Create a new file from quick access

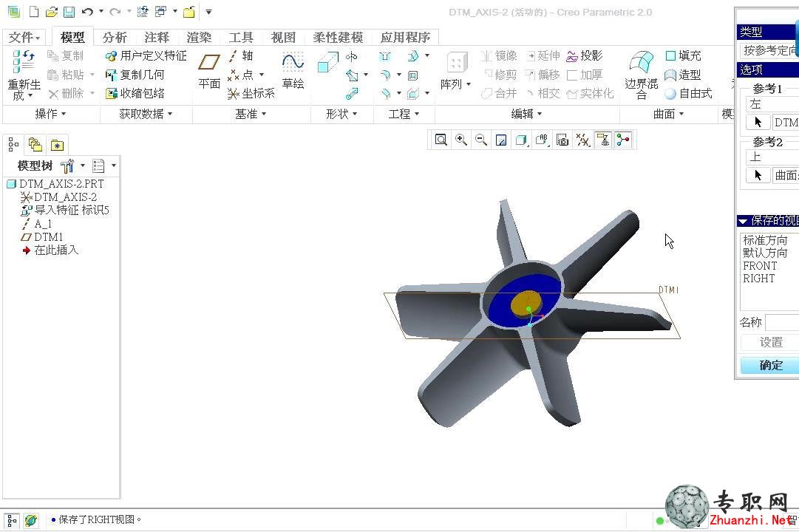coord(34,12)
